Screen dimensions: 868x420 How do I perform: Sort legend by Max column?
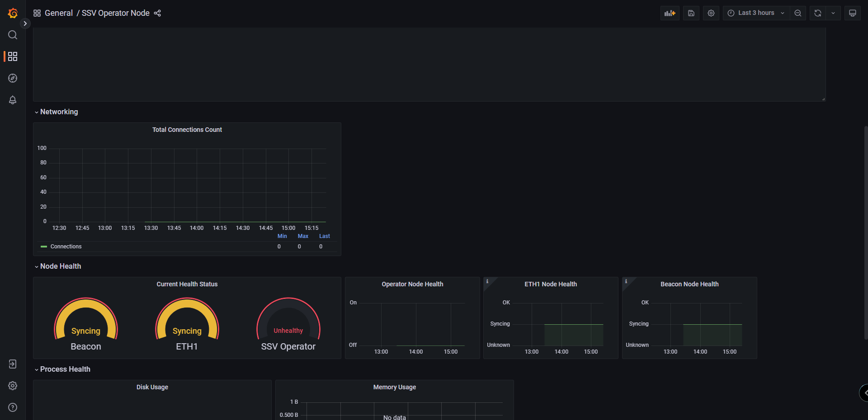tap(303, 236)
